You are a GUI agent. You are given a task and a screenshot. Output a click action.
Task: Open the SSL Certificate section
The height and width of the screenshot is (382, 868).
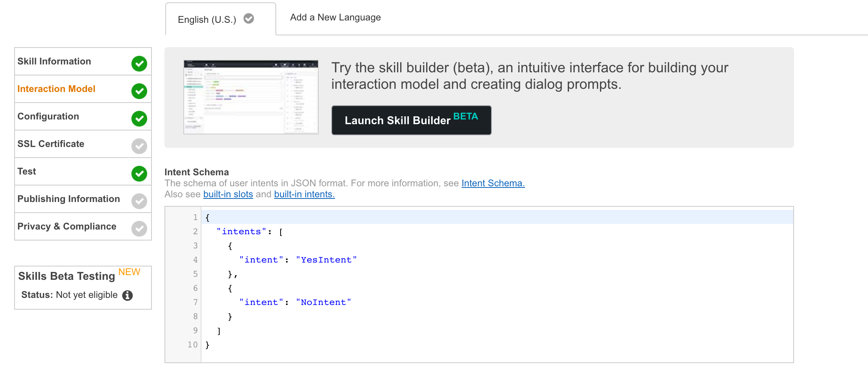[x=83, y=144]
